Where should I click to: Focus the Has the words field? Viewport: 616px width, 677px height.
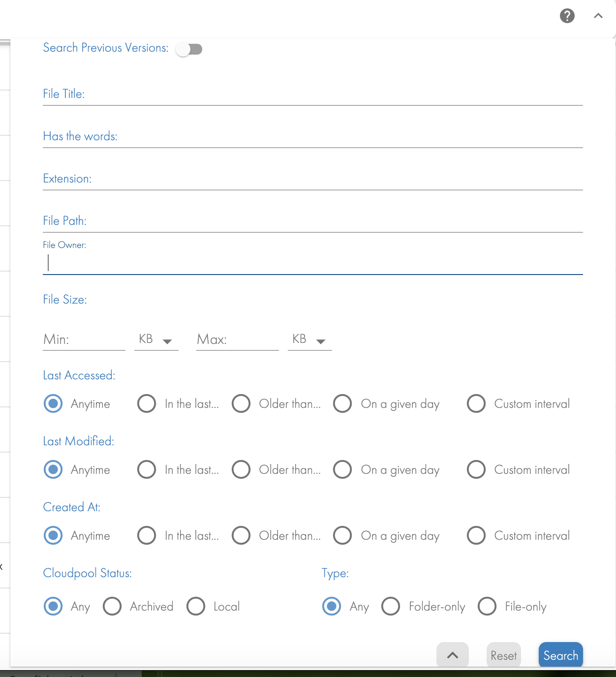[313, 136]
